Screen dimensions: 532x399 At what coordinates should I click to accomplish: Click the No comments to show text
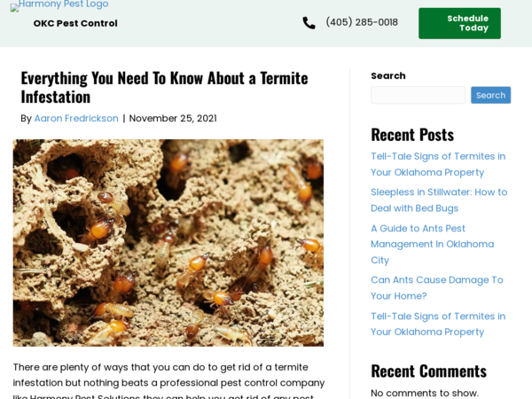(425, 393)
